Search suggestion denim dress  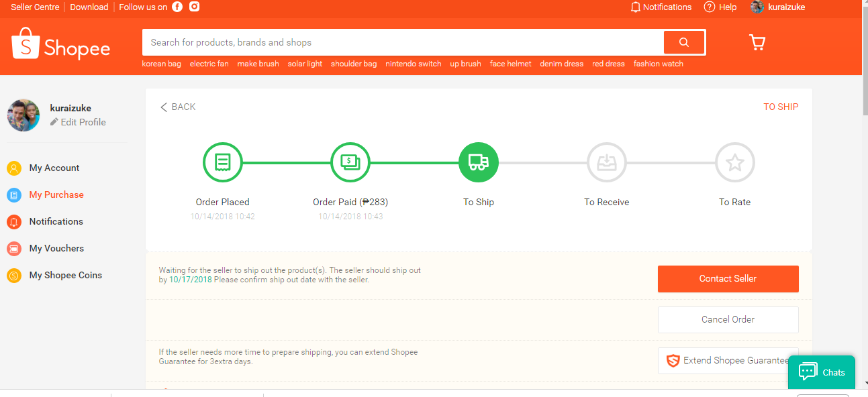(x=562, y=64)
